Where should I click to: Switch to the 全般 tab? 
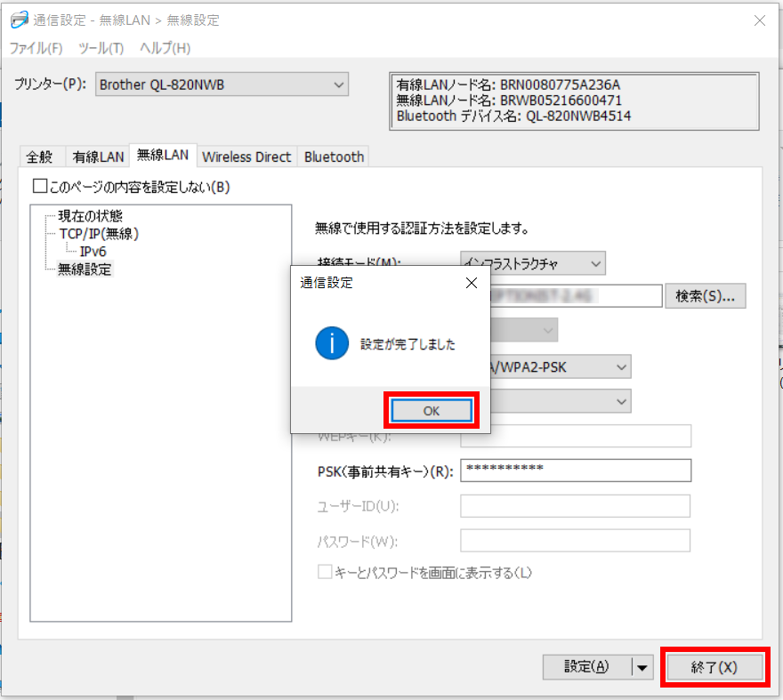[x=39, y=157]
